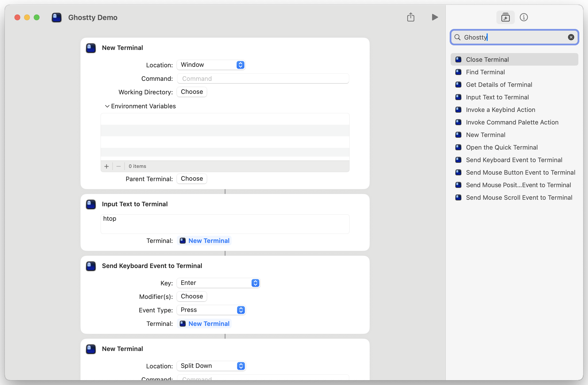This screenshot has width=588, height=385.
Task: Choose a Parent Terminal
Action: click(x=192, y=179)
